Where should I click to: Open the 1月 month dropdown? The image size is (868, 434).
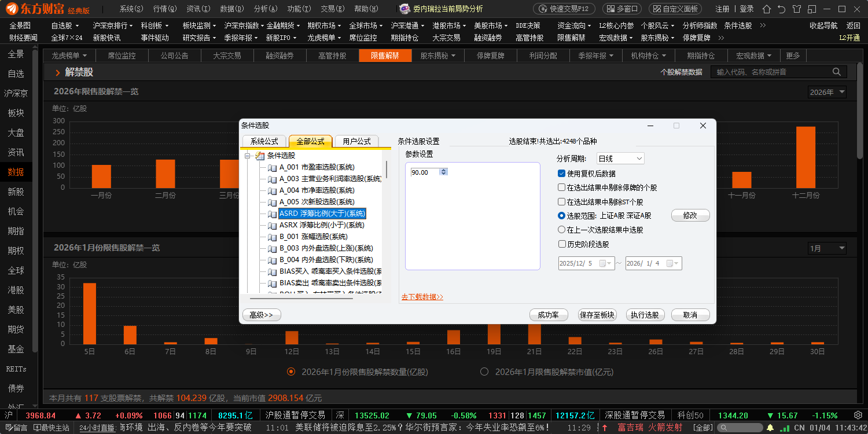pos(827,248)
